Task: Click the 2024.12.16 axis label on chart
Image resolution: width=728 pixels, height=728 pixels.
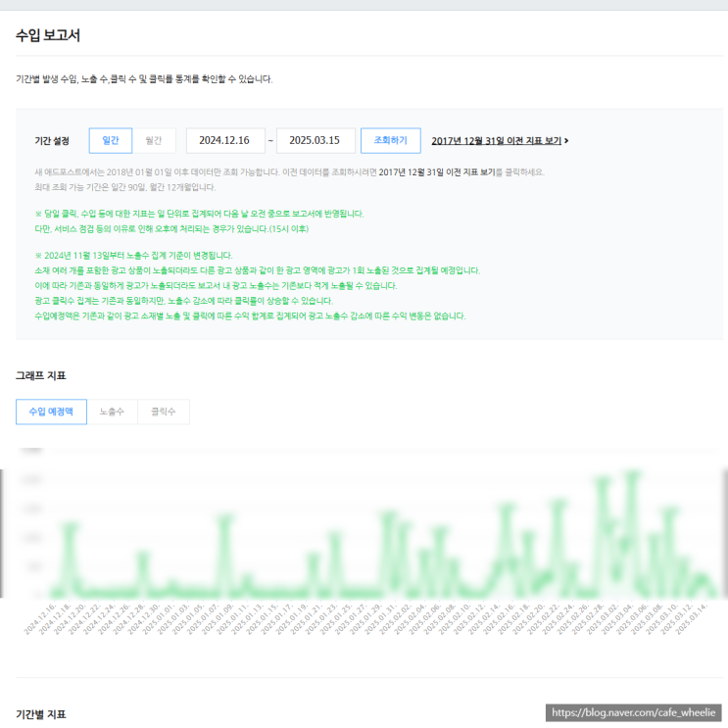Action: [x=40, y=619]
